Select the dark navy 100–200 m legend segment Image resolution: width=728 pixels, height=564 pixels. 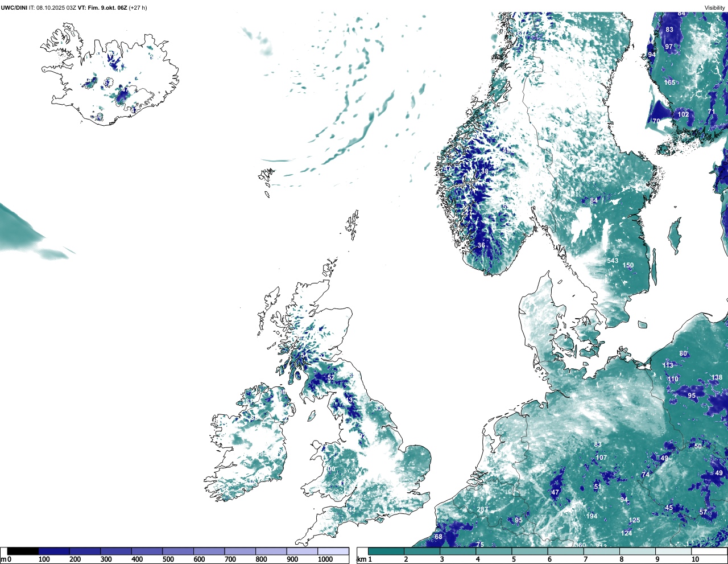[x=54, y=551]
